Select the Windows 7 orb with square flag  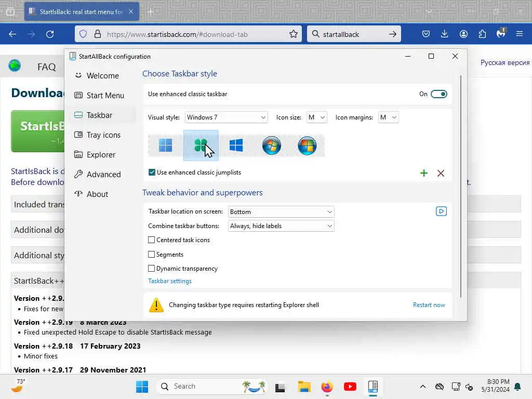(307, 145)
